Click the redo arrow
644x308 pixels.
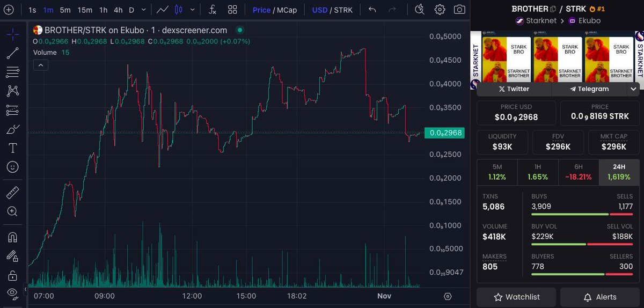click(x=392, y=10)
